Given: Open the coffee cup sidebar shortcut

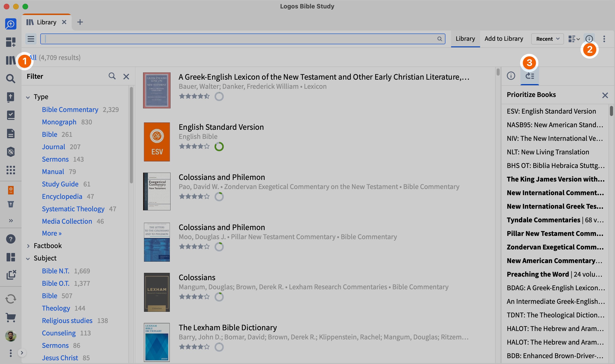Looking at the screenshot, I should pyautogui.click(x=11, y=204).
